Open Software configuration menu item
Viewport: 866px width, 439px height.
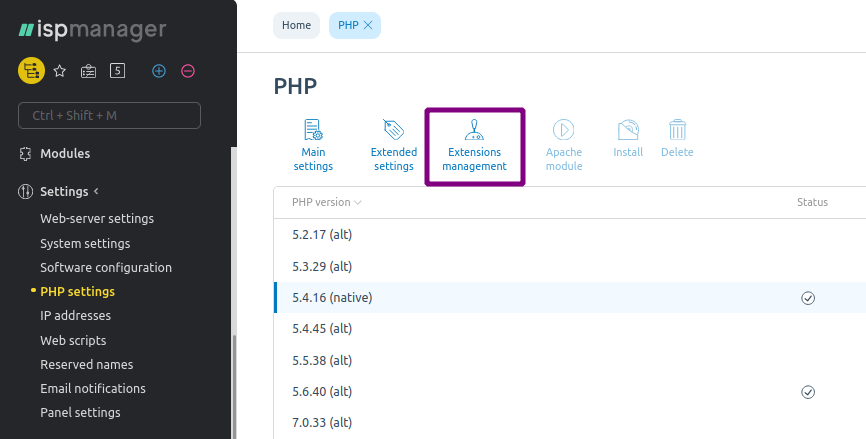pos(106,268)
